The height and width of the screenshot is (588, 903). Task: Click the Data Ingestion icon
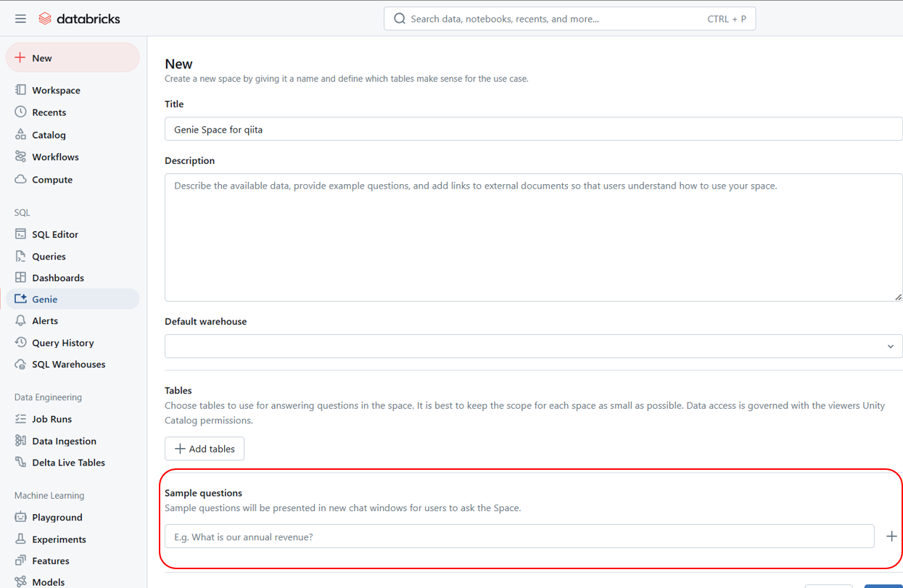click(20, 441)
